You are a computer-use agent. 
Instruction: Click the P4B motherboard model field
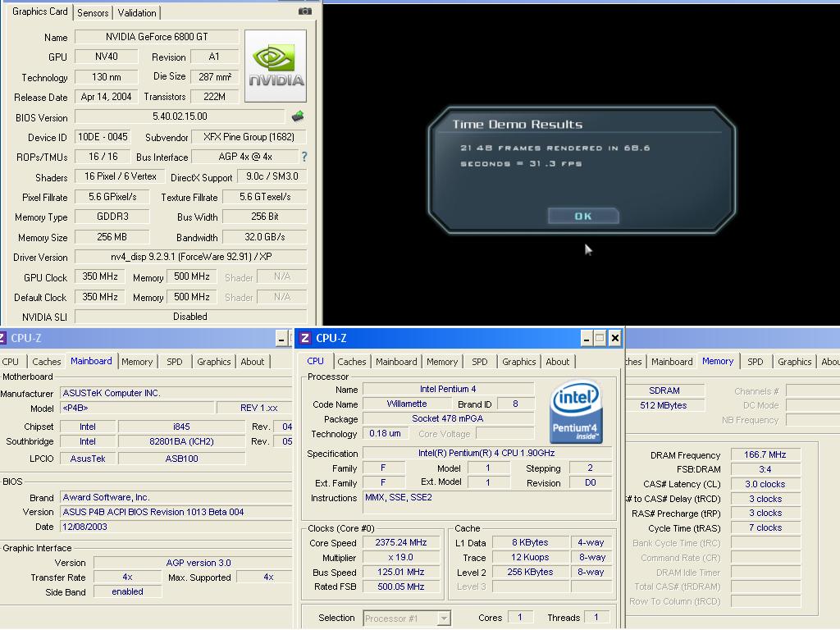tap(137, 408)
